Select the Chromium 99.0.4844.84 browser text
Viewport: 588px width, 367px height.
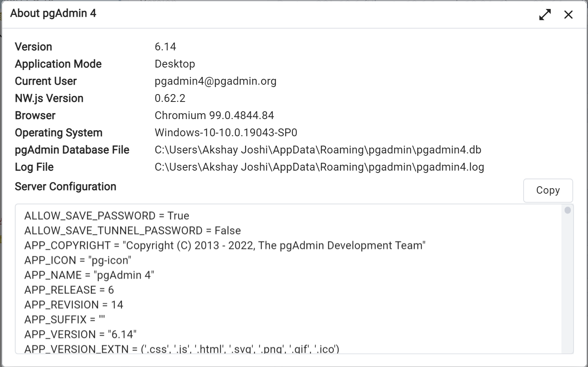click(x=214, y=116)
